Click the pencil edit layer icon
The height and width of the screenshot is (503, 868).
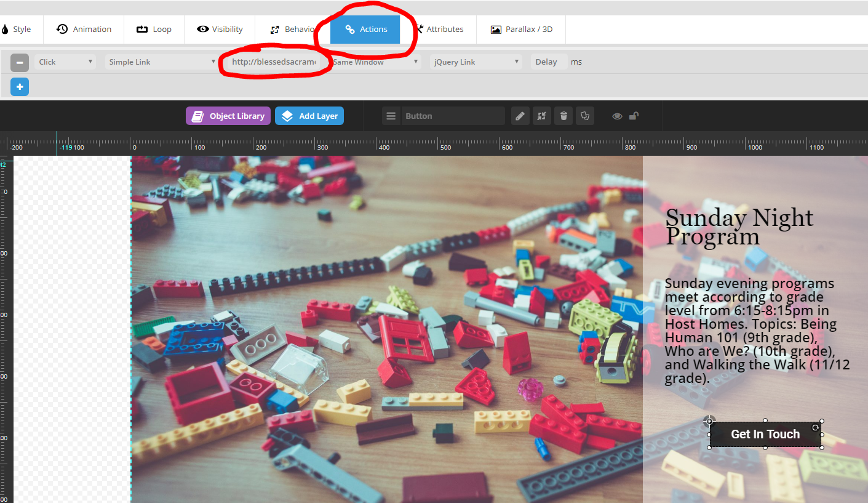(x=520, y=116)
